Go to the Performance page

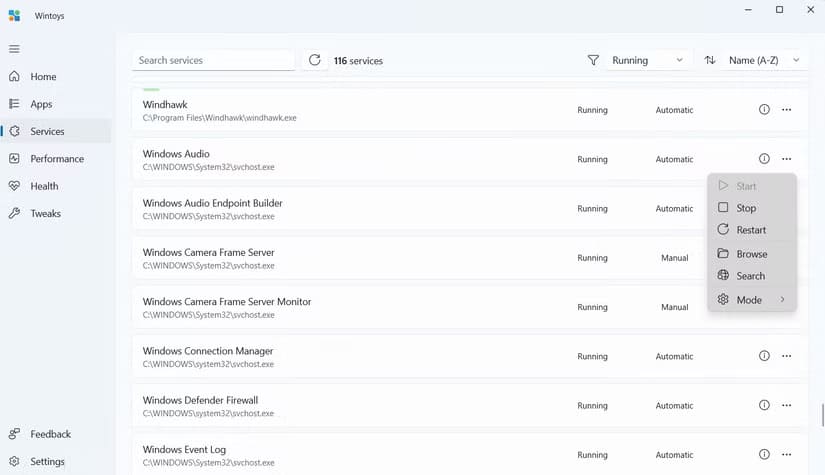[57, 159]
